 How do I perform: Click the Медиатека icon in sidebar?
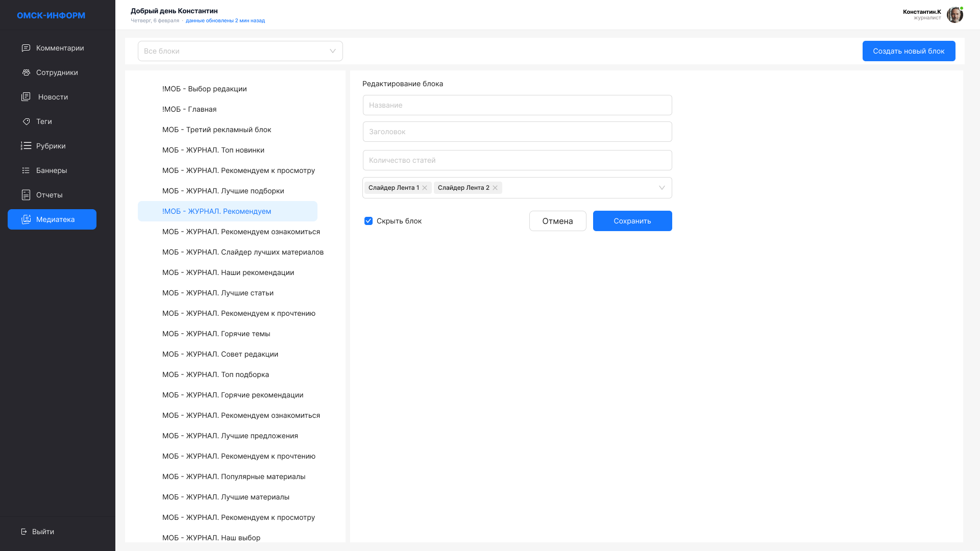click(x=26, y=219)
